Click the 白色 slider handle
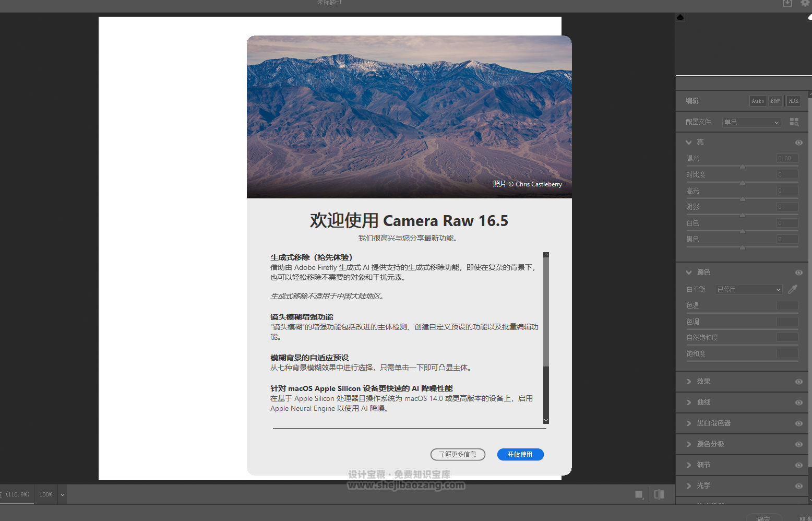The width and height of the screenshot is (812, 521). coord(743,231)
